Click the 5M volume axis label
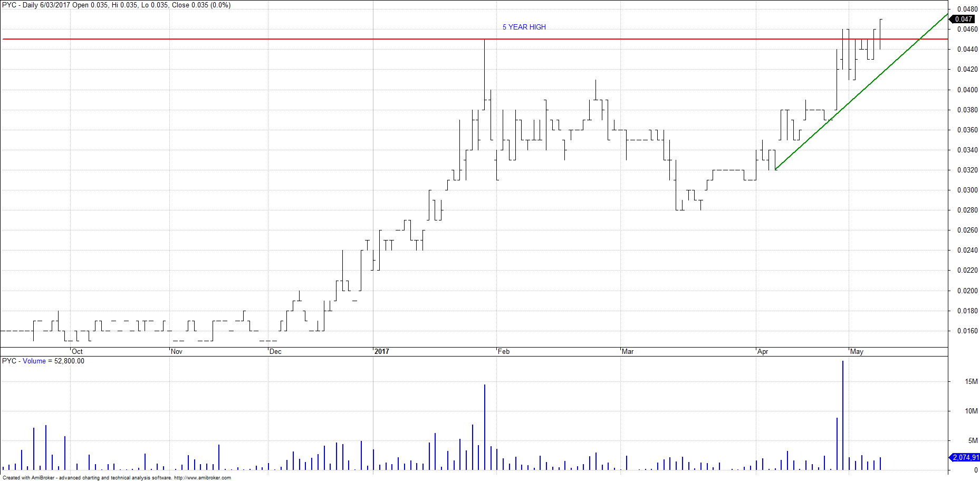 (973, 440)
